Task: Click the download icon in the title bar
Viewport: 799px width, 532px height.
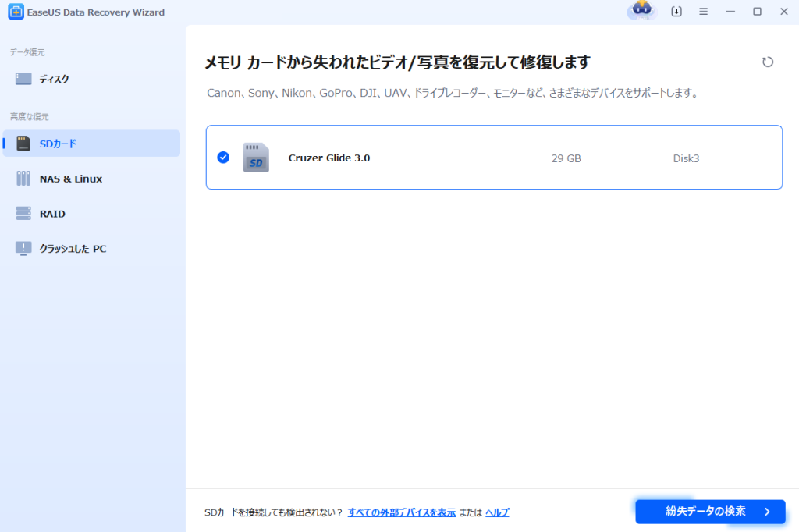Action: click(676, 12)
